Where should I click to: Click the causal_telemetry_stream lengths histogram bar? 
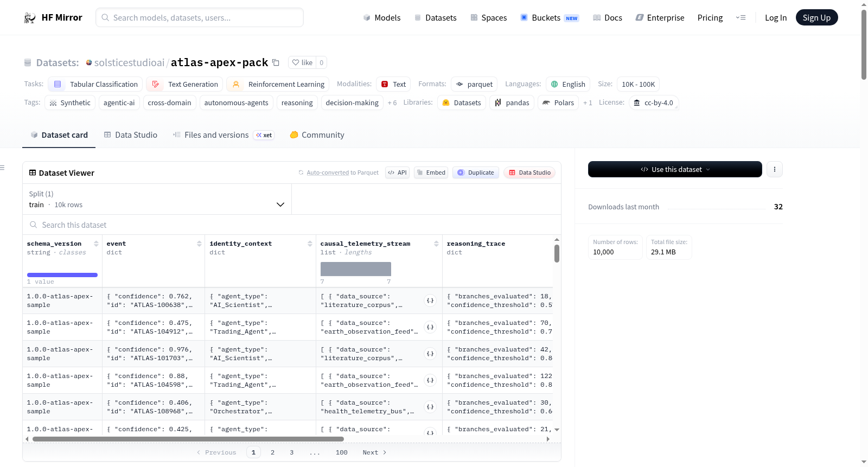coord(356,269)
